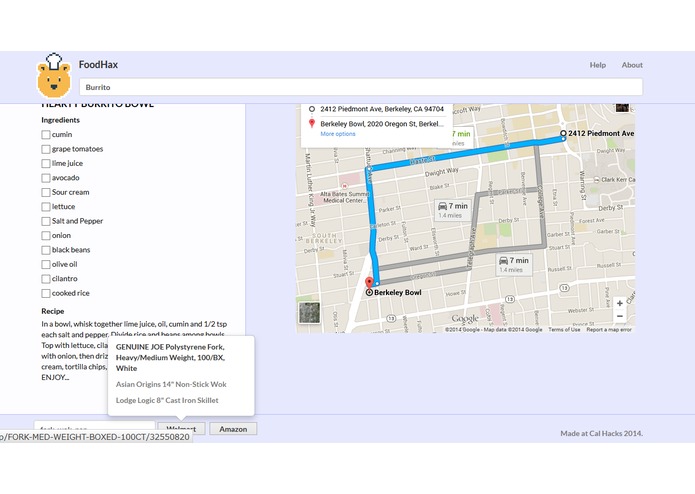Tick the olive oil checkbox

pos(46,265)
